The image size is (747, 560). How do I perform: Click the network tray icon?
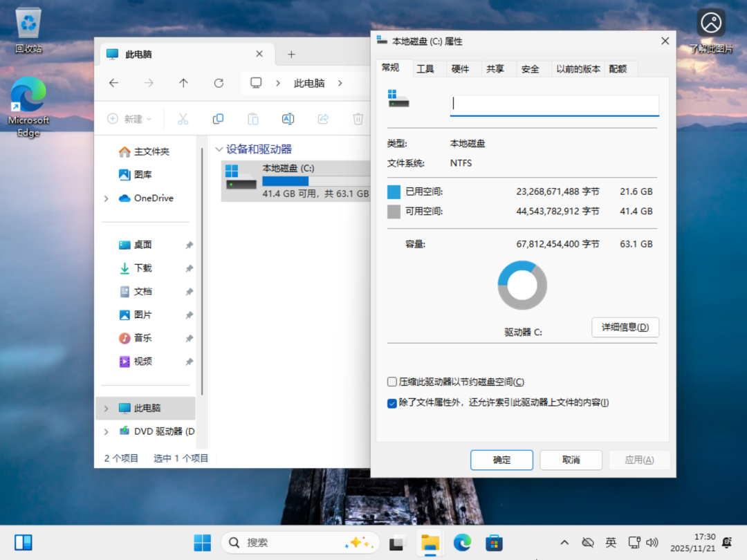pyautogui.click(x=634, y=543)
